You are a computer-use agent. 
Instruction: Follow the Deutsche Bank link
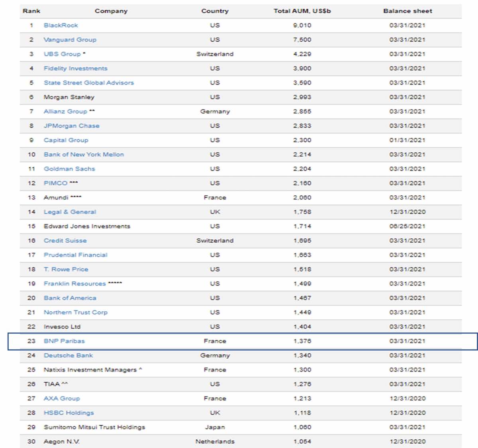(x=68, y=355)
